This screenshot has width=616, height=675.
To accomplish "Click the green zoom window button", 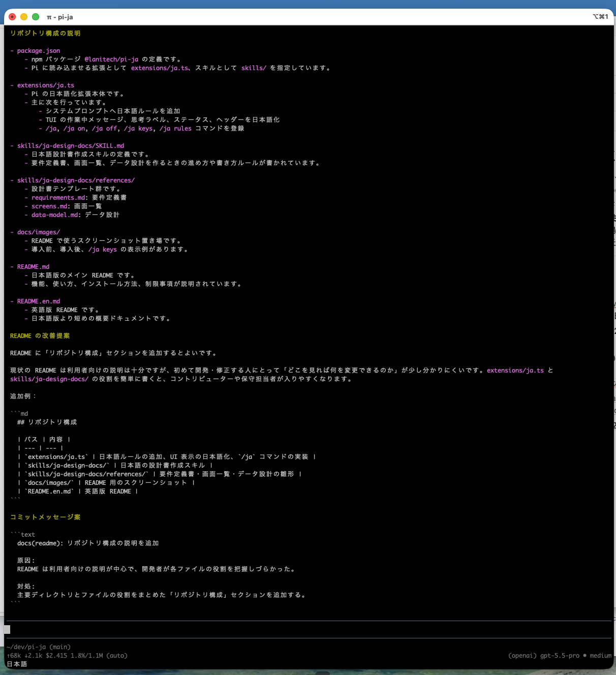I will (36, 17).
